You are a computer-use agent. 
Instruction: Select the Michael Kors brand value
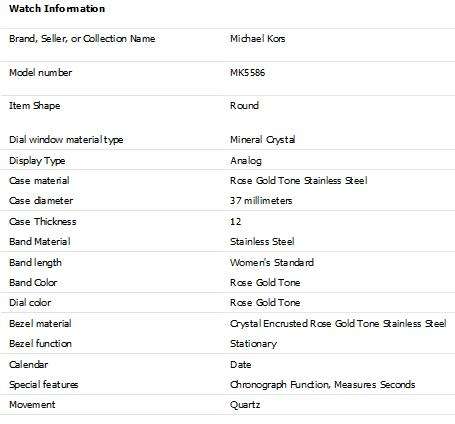(258, 39)
